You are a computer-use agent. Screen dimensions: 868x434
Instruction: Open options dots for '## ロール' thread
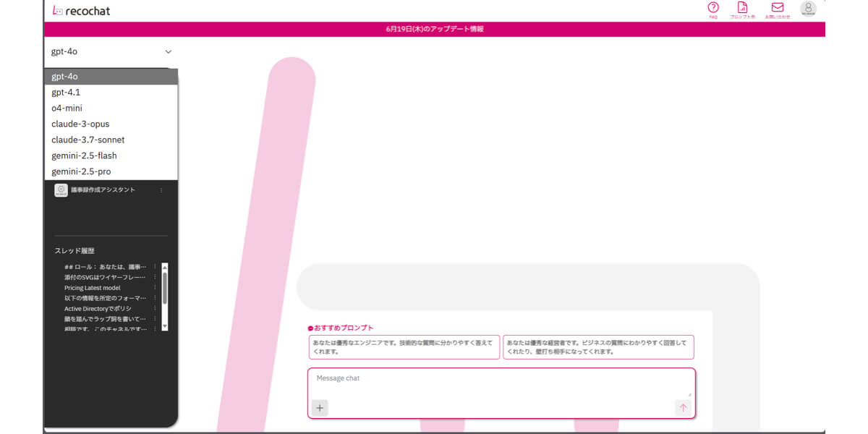click(x=155, y=267)
